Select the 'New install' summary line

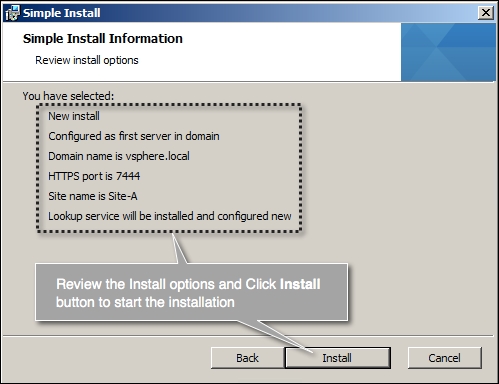point(74,116)
